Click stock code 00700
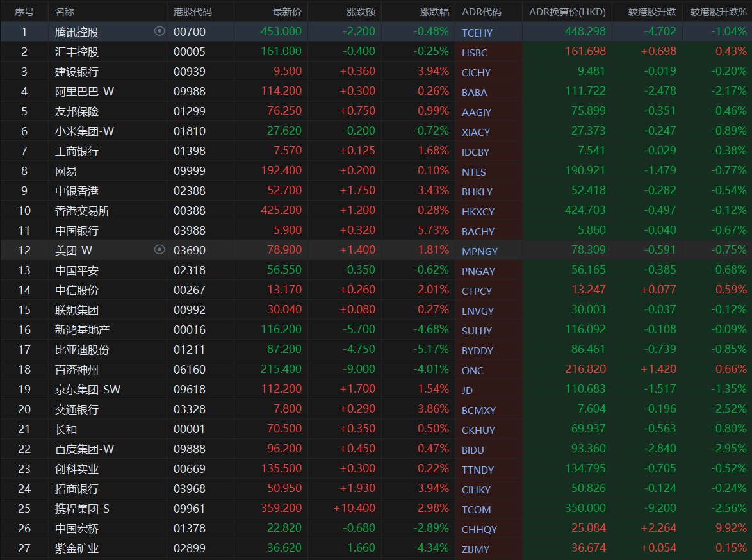 pyautogui.click(x=190, y=31)
